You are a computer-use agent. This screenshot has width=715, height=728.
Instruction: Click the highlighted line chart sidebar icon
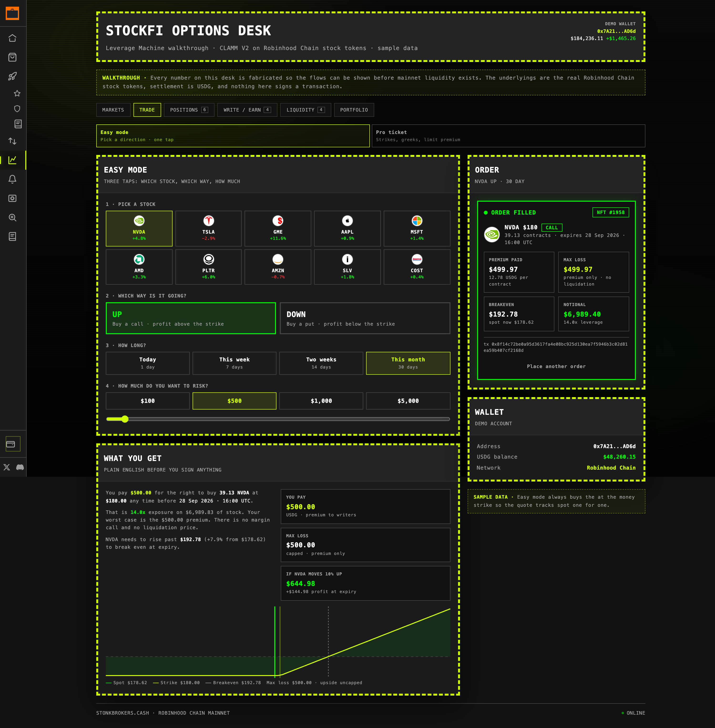pyautogui.click(x=12, y=160)
